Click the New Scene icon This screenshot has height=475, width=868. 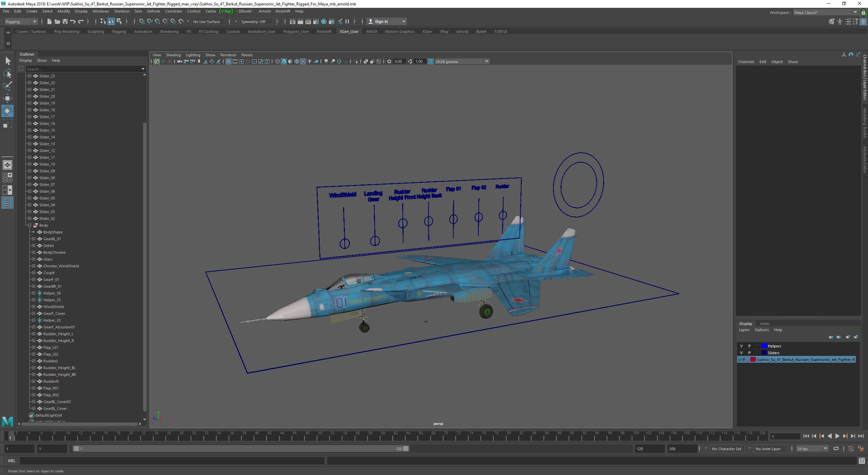pyautogui.click(x=49, y=21)
